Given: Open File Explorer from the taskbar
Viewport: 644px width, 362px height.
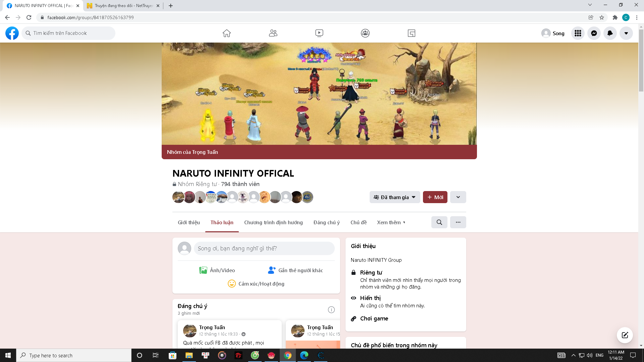Looking at the screenshot, I should click(189, 355).
